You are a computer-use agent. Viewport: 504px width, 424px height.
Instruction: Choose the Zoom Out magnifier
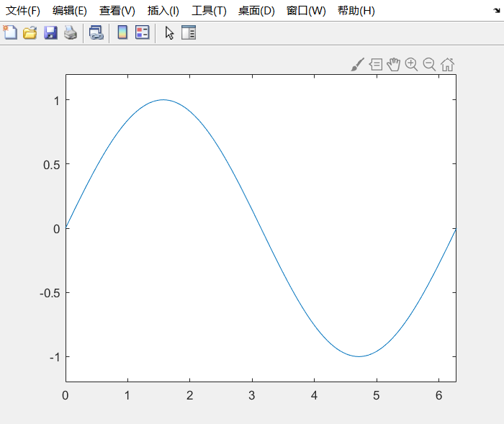pos(429,65)
